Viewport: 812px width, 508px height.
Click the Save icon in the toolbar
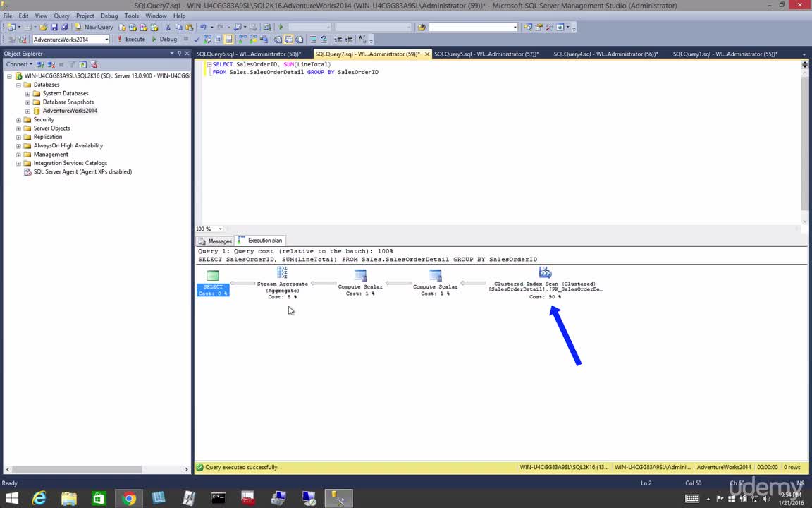point(54,27)
